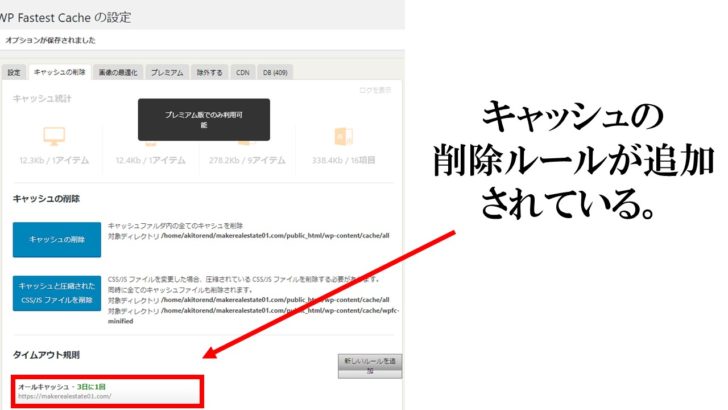Open the DB (409) tab

tap(275, 72)
